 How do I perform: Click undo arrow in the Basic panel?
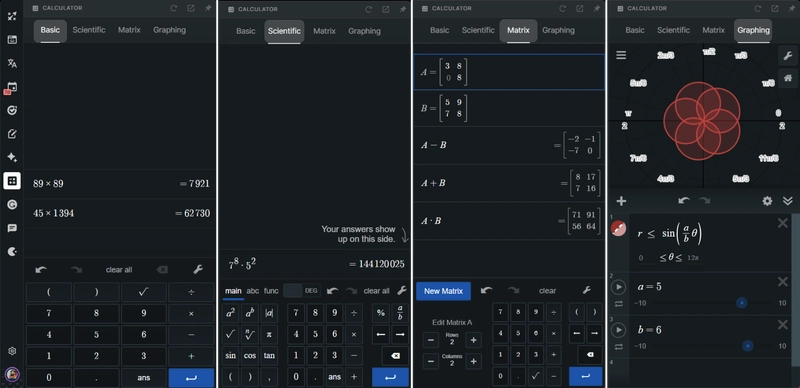pyautogui.click(x=41, y=270)
